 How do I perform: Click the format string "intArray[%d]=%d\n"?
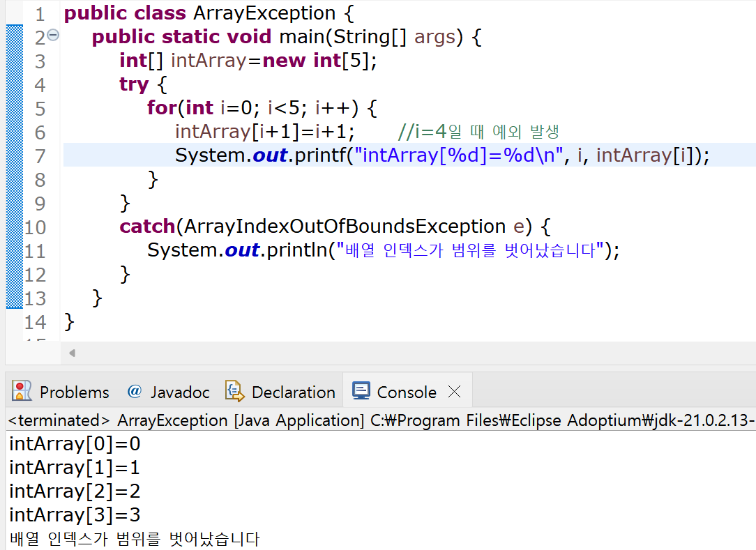[458, 155]
